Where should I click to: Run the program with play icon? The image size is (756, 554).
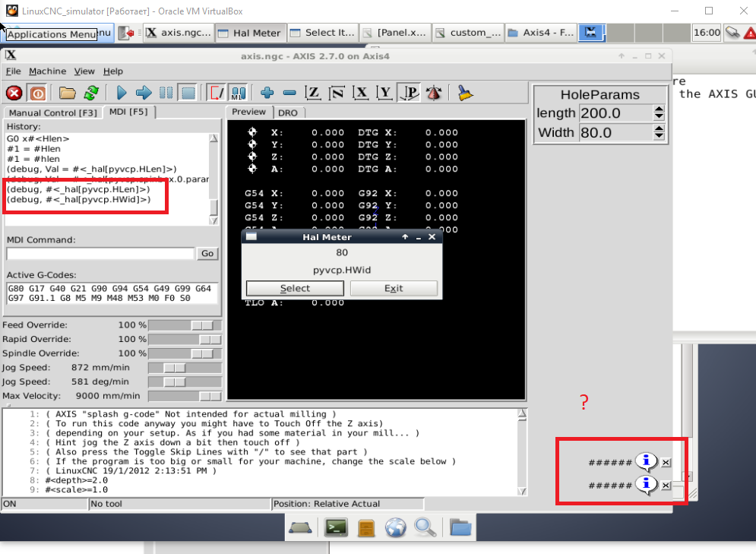(122, 93)
